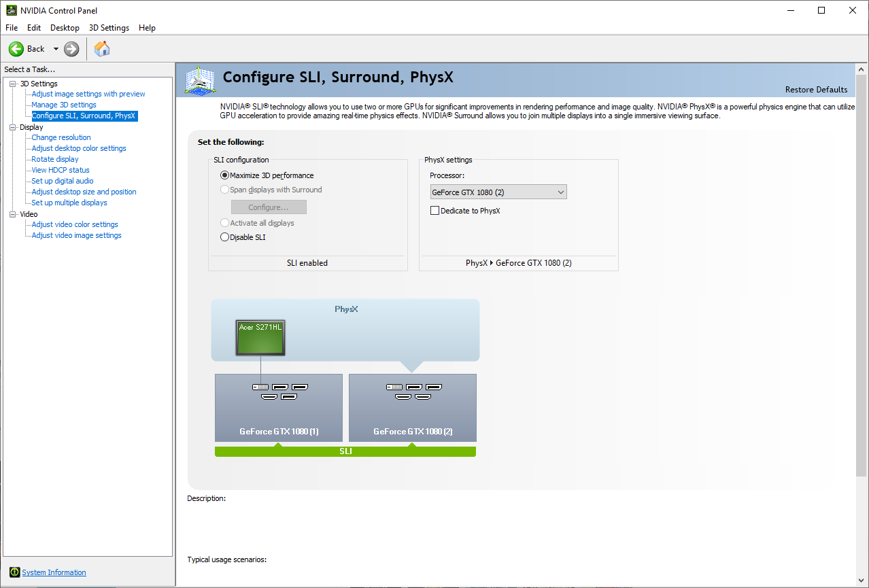Select Maximize 3D performance radio button

pyautogui.click(x=225, y=175)
